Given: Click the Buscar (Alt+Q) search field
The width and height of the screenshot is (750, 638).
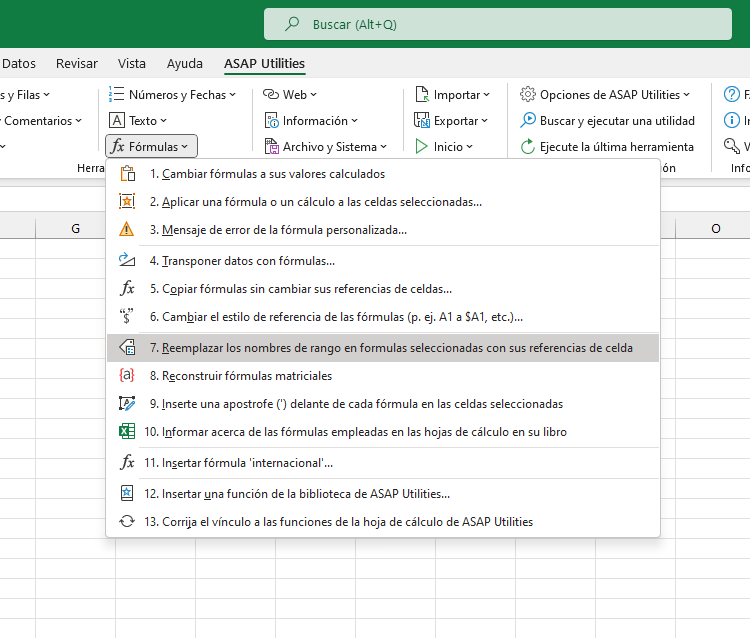Looking at the screenshot, I should tap(498, 24).
